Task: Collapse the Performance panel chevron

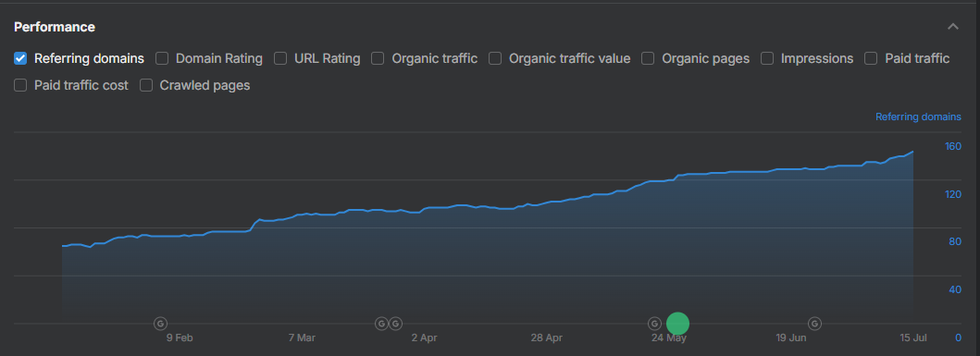Action: [952, 27]
